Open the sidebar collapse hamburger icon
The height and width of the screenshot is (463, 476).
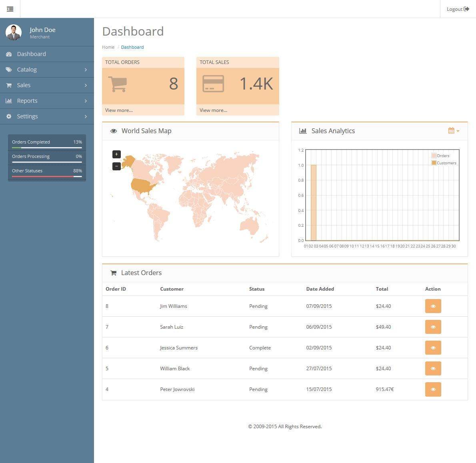(10, 9)
